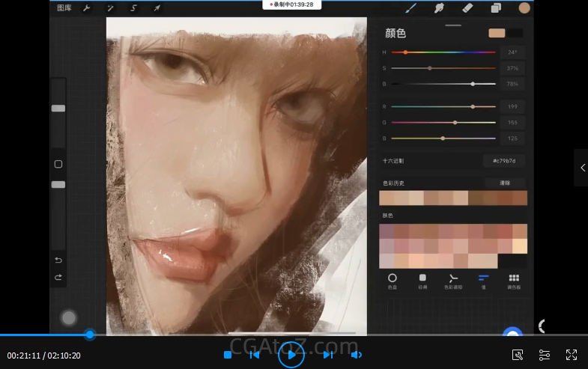Select the Smudge tool
This screenshot has height=369, width=588.
439,8
